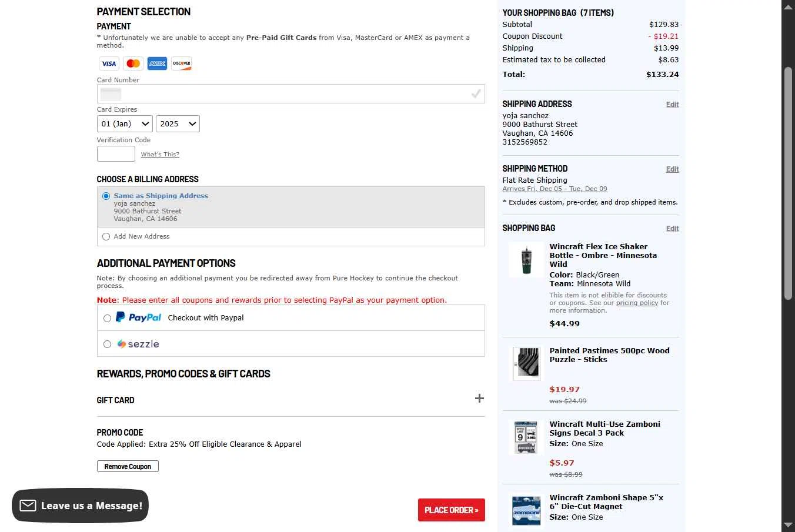Click the Discover card icon
Viewport: 795px width, 532px height.
181,63
